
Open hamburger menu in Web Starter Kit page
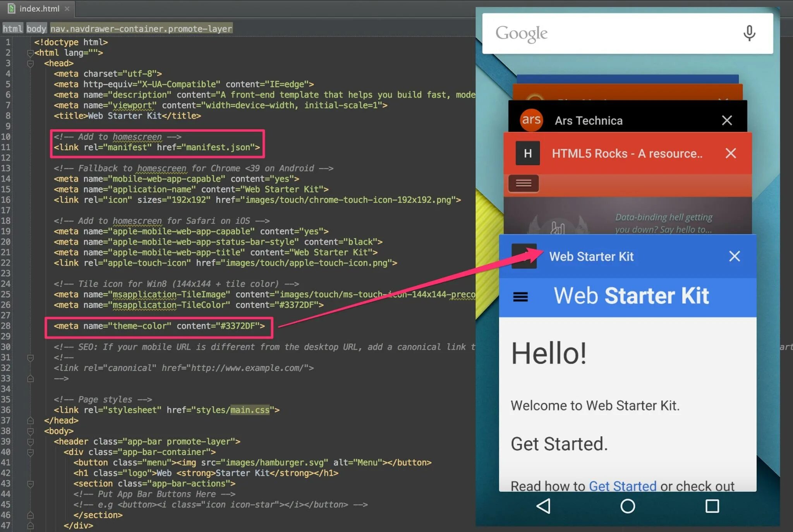[x=520, y=297]
